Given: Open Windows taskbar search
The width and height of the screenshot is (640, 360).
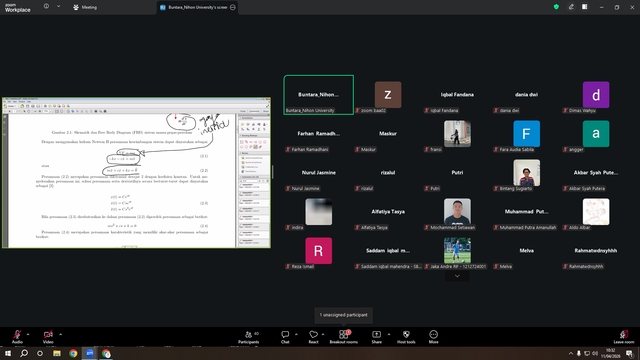Looking at the screenshot, I should click(x=24, y=353).
